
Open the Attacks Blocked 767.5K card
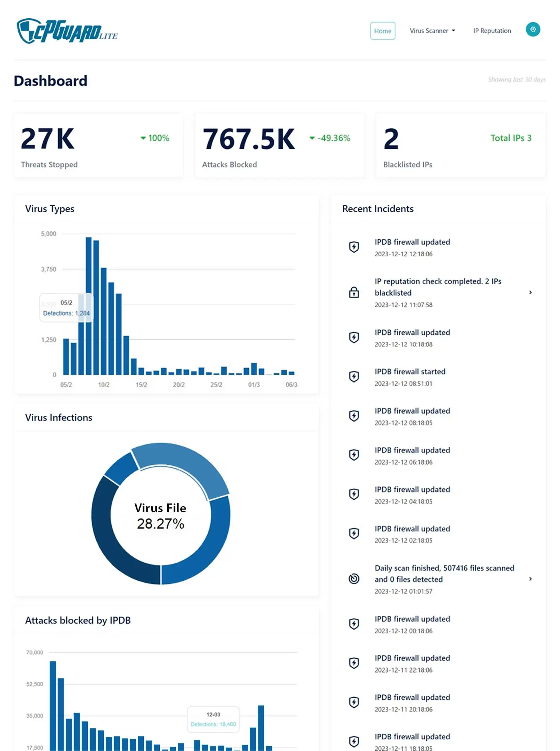point(280,145)
